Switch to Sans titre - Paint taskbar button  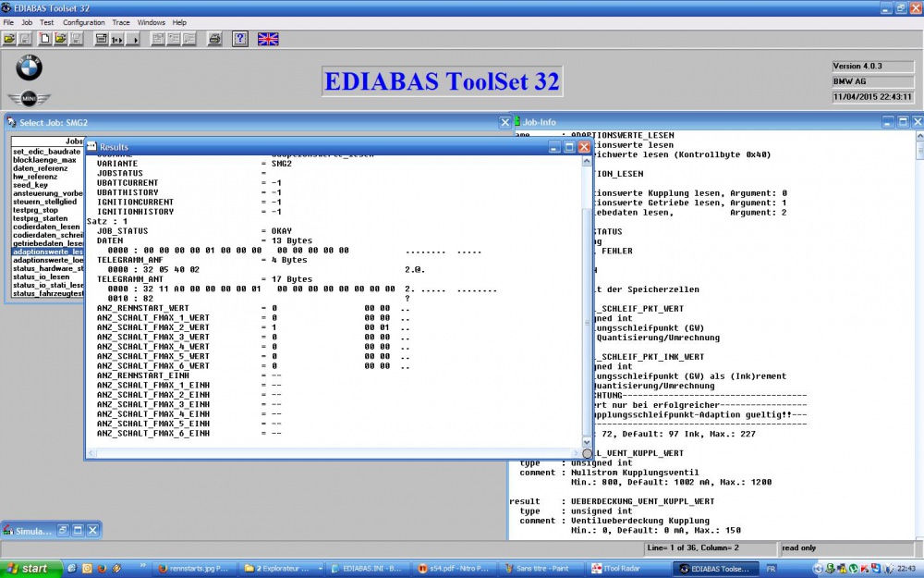click(541, 569)
